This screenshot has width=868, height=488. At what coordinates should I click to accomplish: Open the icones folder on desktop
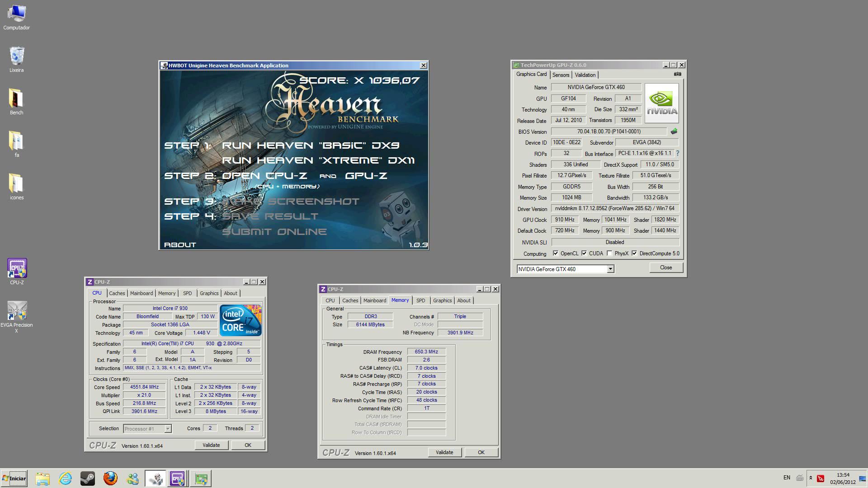(x=16, y=187)
